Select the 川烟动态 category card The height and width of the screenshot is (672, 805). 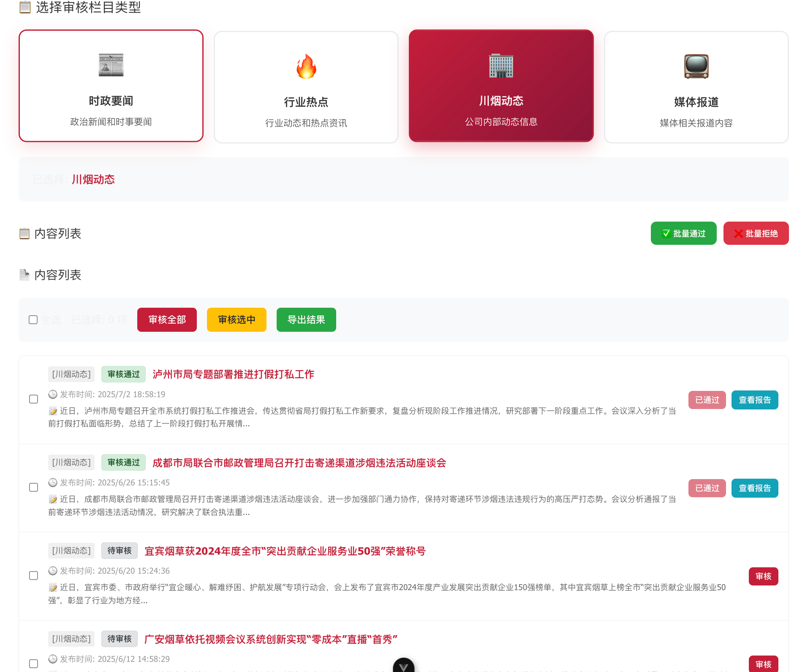(x=501, y=86)
